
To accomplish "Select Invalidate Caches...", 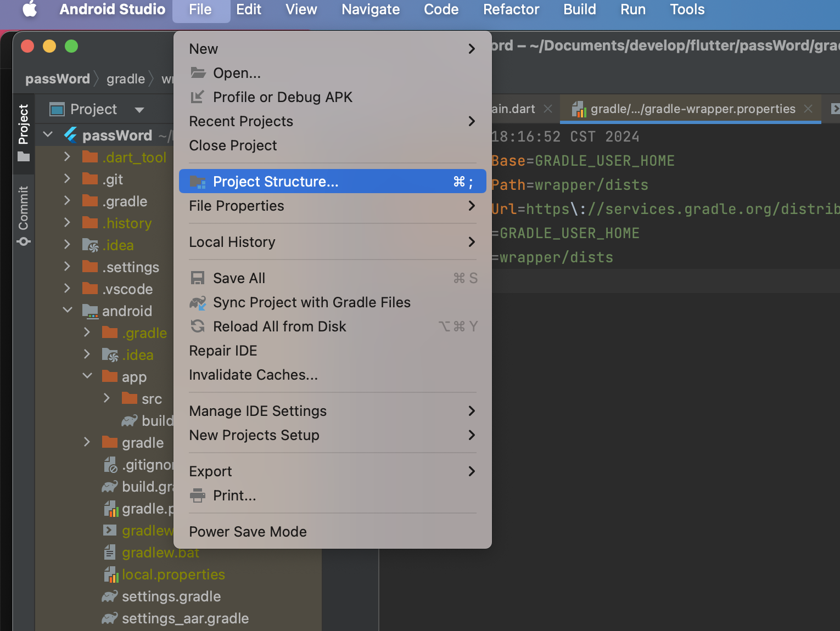I will [332, 375].
